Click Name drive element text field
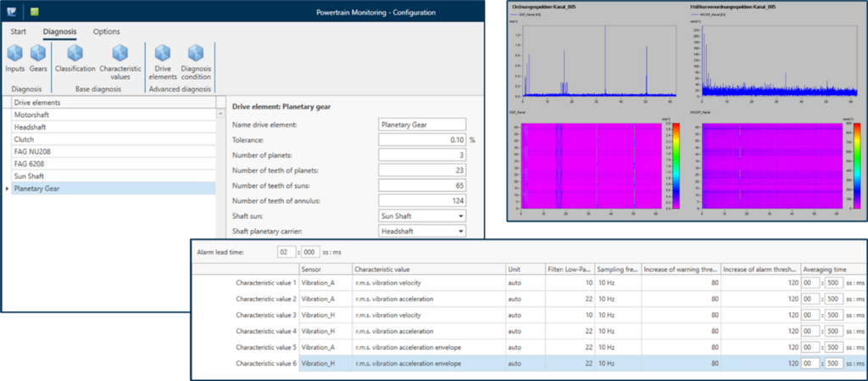The width and height of the screenshot is (868, 381). tap(422, 125)
